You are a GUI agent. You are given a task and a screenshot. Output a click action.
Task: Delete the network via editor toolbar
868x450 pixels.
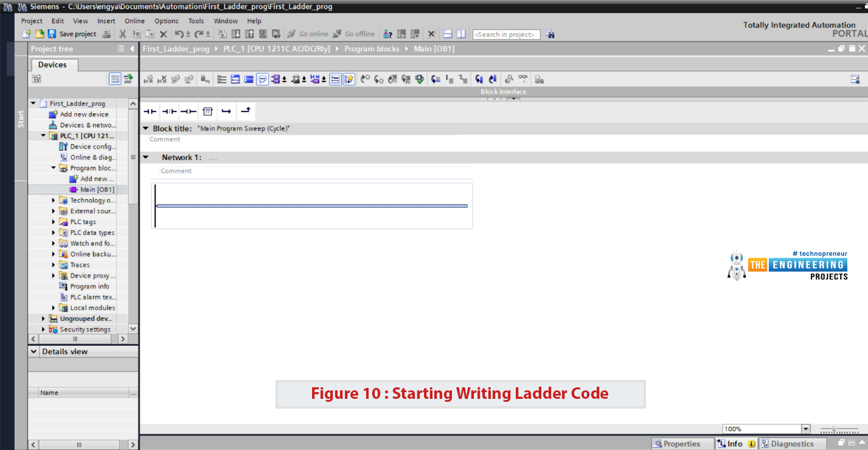[162, 79]
